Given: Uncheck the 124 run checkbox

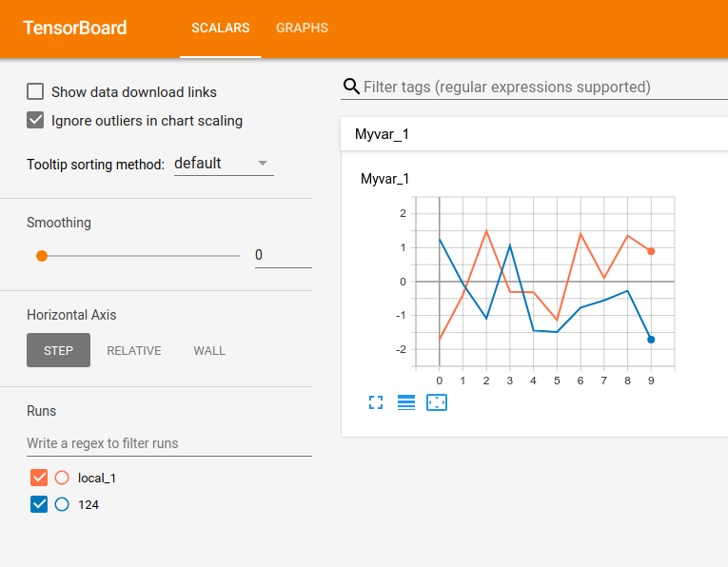Looking at the screenshot, I should pyautogui.click(x=39, y=504).
